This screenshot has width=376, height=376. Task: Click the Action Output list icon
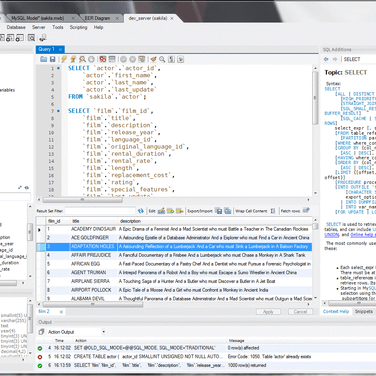coord(41,332)
